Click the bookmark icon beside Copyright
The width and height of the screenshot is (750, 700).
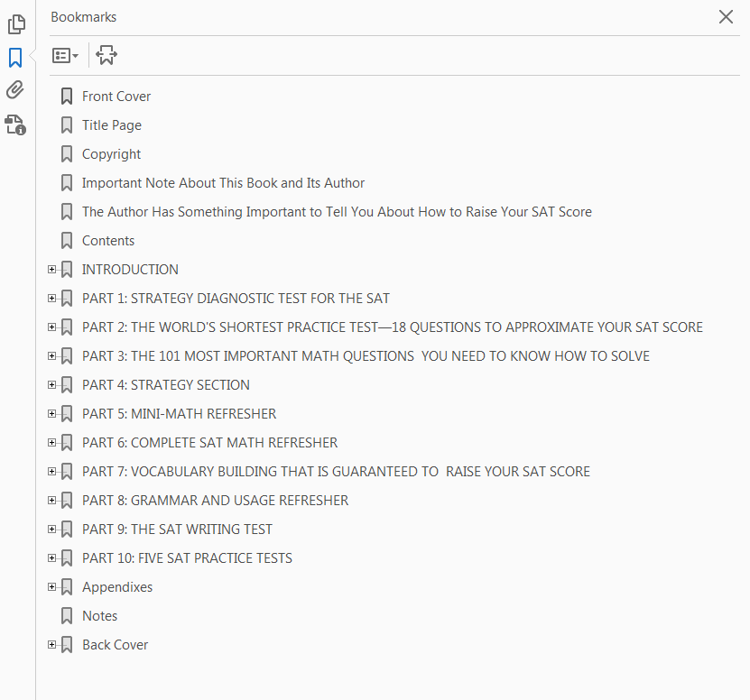click(67, 154)
